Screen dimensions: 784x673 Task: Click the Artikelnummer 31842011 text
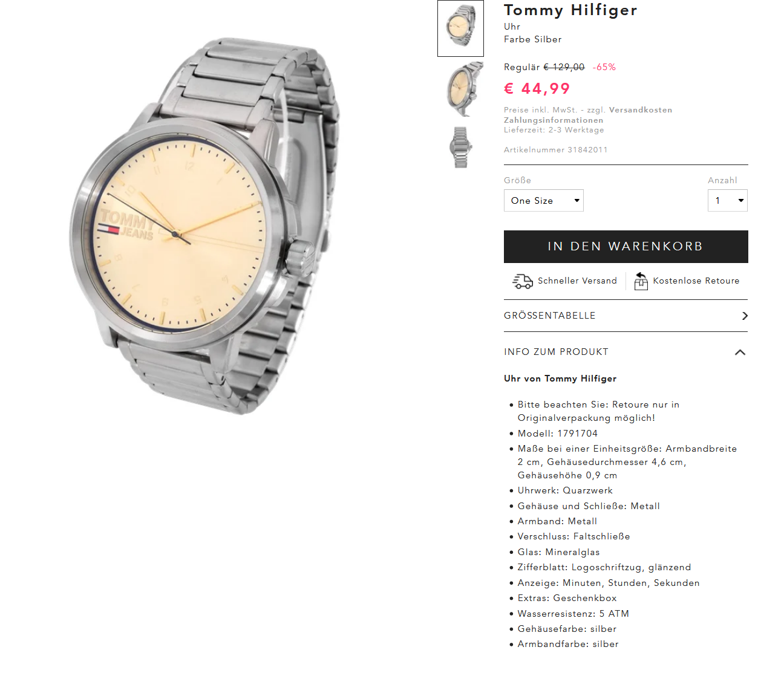[x=555, y=150]
